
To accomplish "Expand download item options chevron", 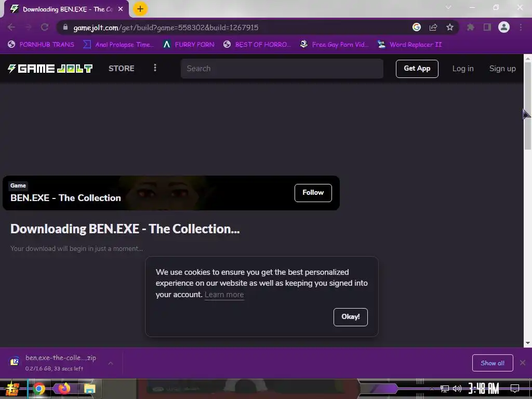I will (111, 363).
